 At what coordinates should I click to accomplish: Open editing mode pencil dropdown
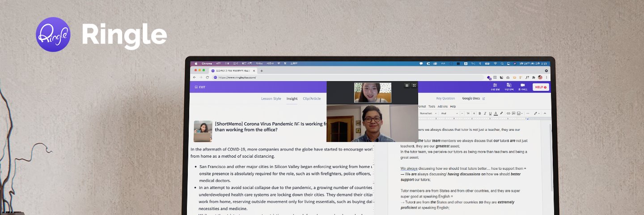537,113
